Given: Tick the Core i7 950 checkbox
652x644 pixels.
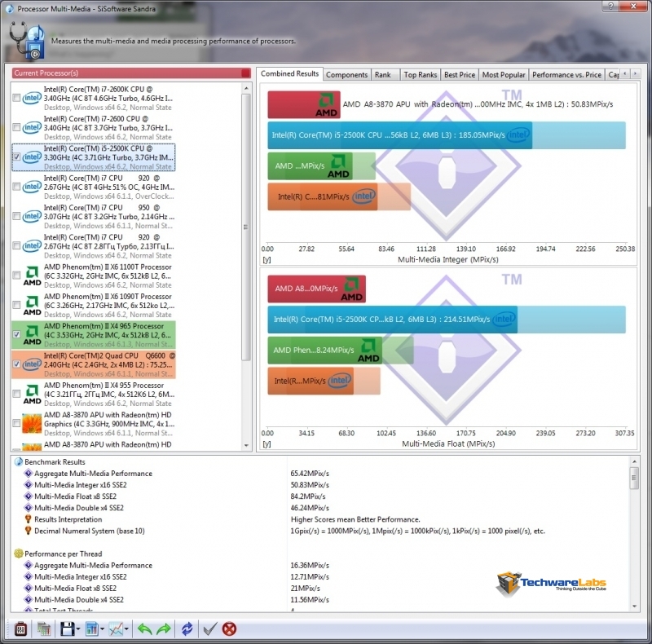Looking at the screenshot, I should pyautogui.click(x=16, y=216).
